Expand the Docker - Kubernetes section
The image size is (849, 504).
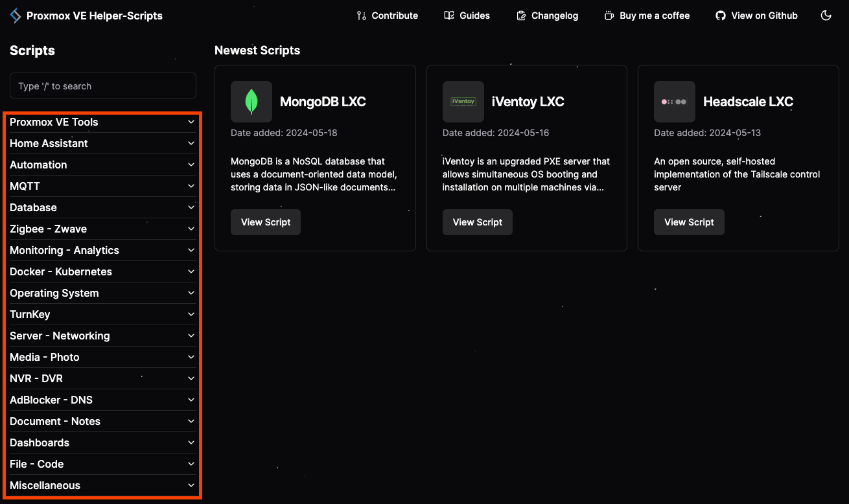point(102,271)
